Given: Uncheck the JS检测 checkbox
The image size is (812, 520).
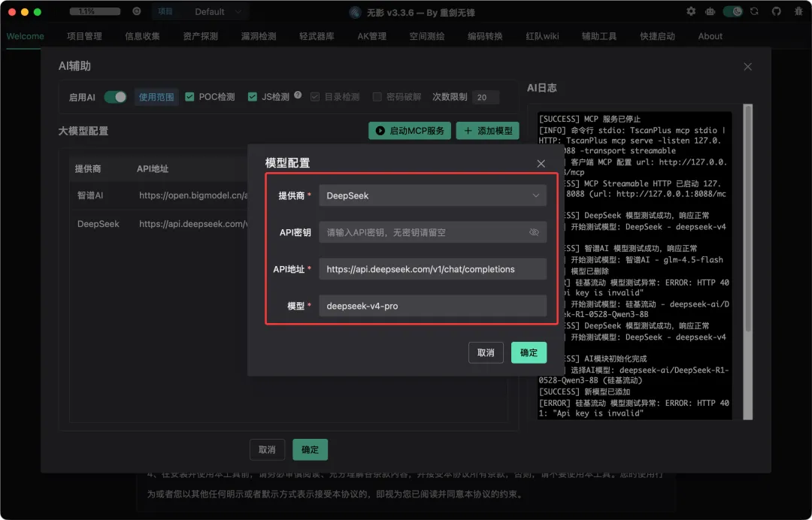Looking at the screenshot, I should 252,97.
